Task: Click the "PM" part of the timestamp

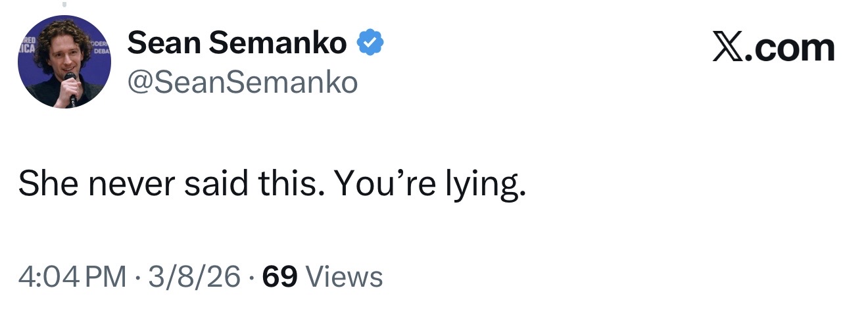Action: click(105, 277)
